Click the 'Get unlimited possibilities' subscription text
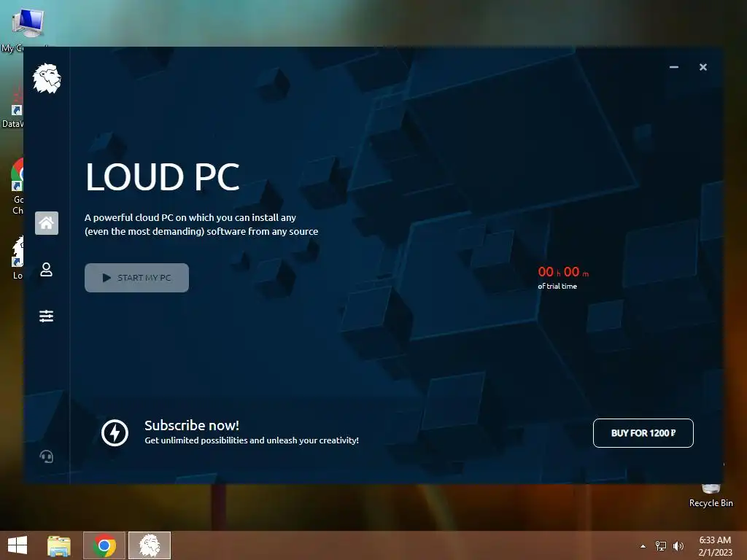 (x=252, y=440)
